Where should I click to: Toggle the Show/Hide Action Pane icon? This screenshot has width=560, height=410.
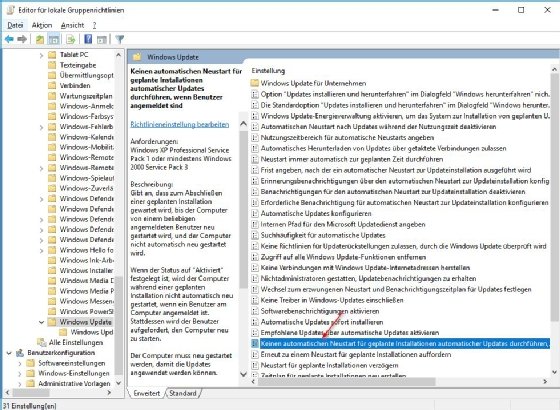(x=102, y=39)
